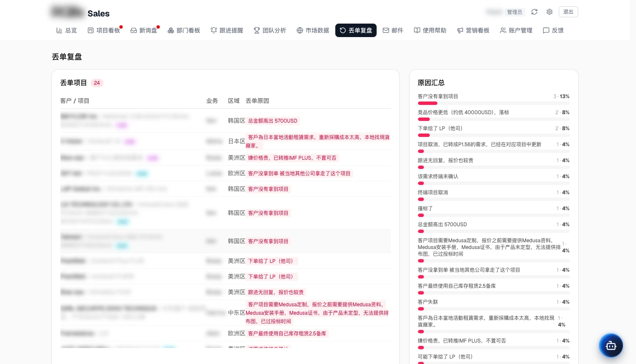The height and width of the screenshot is (364, 636).
Task: Click the refresh icon in header
Action: point(534,12)
